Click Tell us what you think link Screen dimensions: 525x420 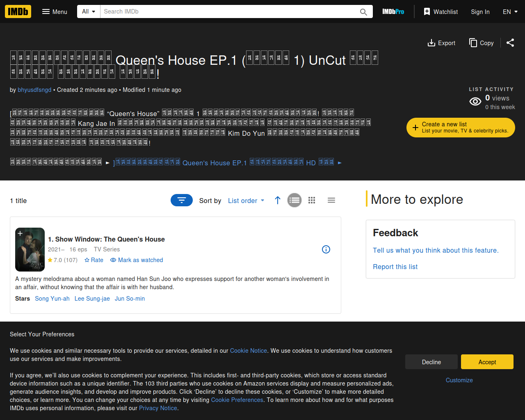coord(436,250)
